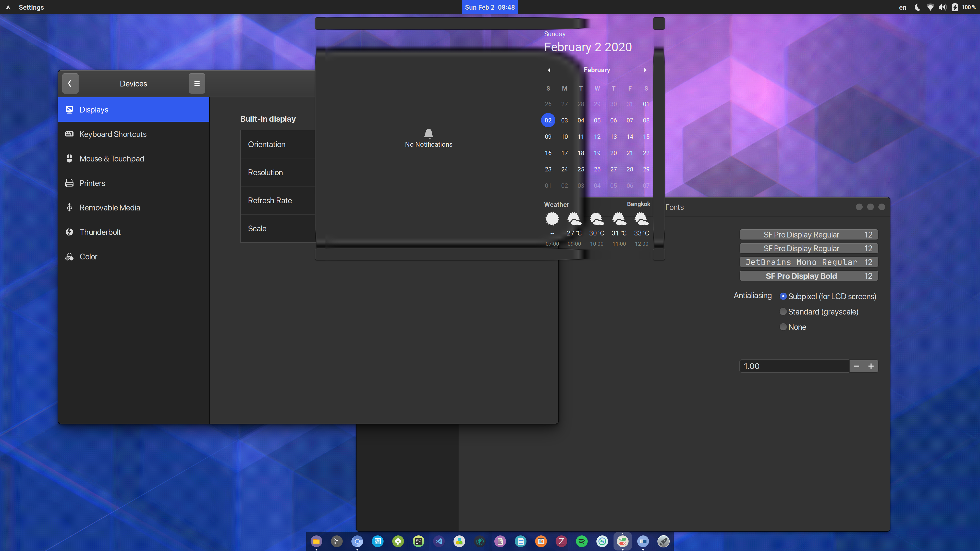Viewport: 980px width, 551px height.
Task: Open the Files manager dock icon
Action: click(x=316, y=541)
